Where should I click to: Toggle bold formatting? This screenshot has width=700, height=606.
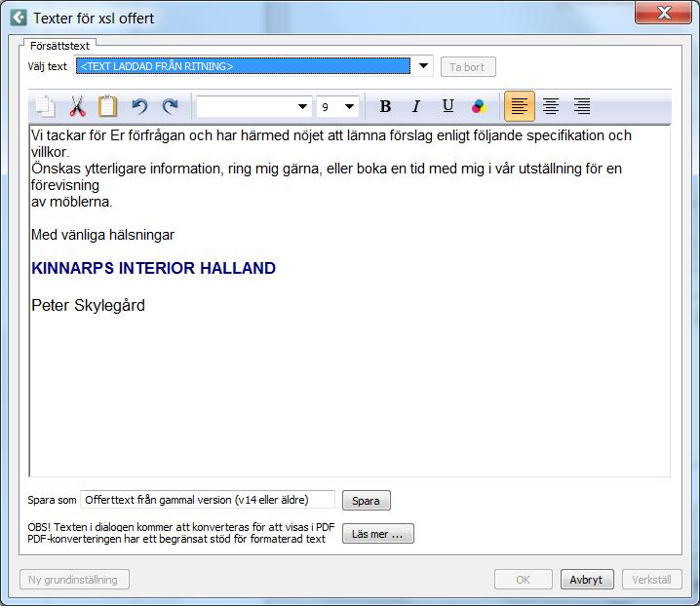(385, 106)
